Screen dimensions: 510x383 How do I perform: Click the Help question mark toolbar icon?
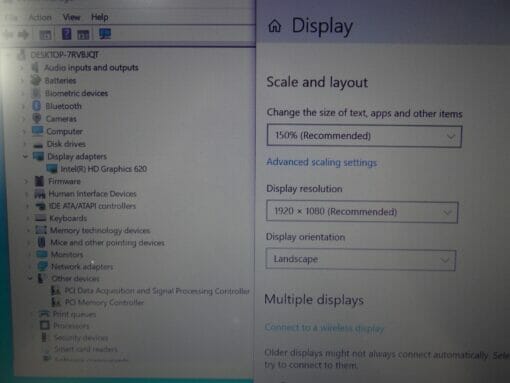(x=67, y=34)
